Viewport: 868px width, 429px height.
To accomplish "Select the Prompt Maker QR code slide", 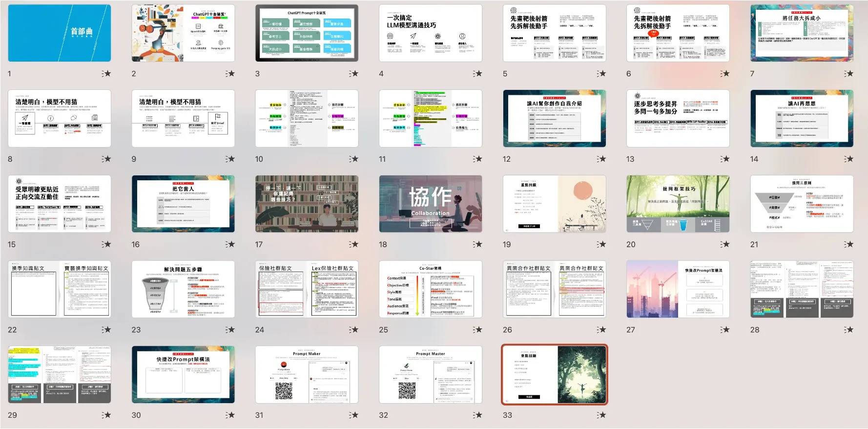I will point(307,375).
